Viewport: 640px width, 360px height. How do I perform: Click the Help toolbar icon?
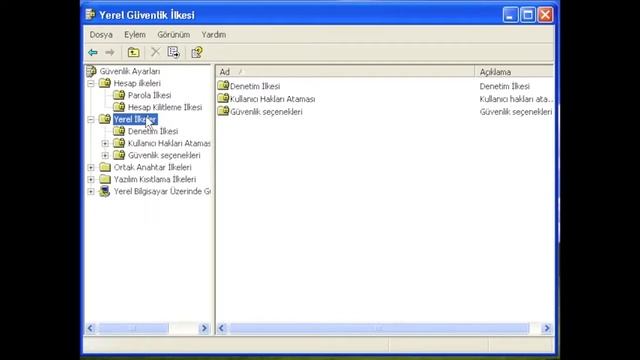tap(197, 52)
